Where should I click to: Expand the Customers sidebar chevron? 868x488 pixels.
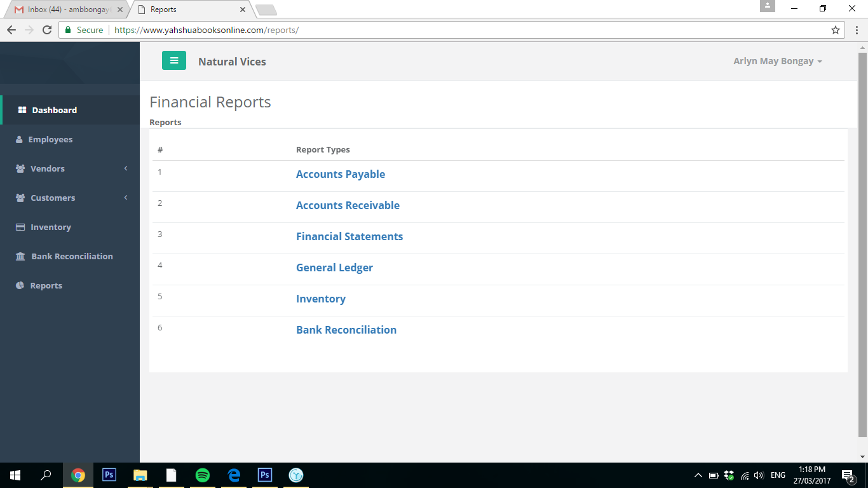125,198
